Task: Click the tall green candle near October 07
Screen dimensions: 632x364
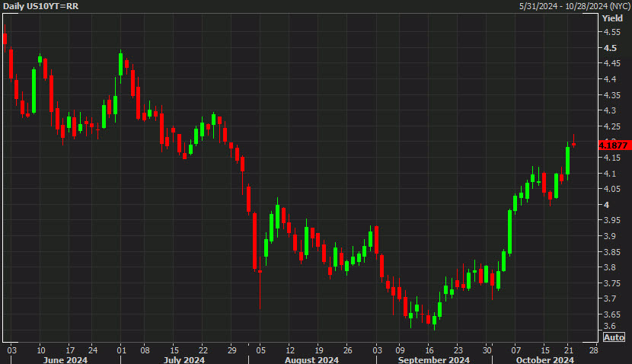Action: 509,231
